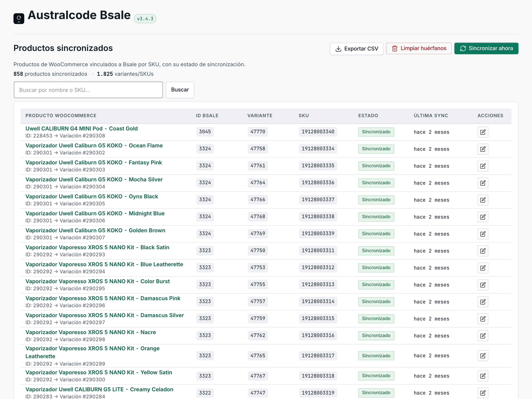Viewport: 532px width, 399px height.
Task: Click the Exportar CSV button
Action: coord(356,49)
